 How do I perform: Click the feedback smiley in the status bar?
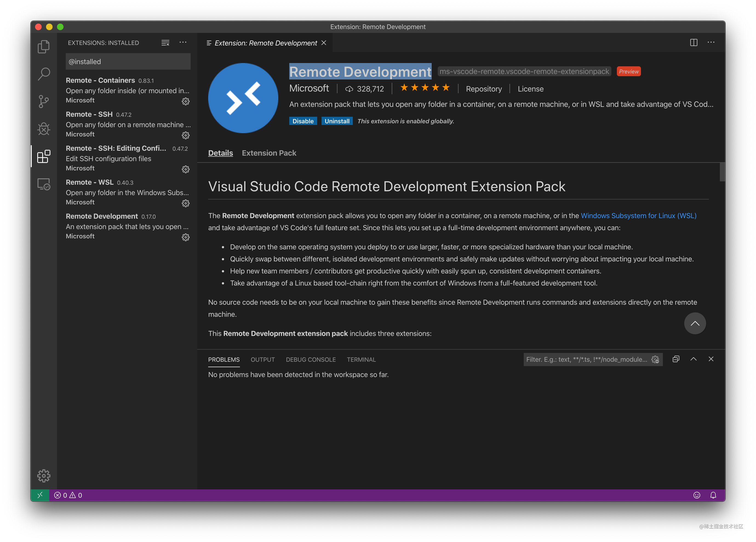[697, 495]
